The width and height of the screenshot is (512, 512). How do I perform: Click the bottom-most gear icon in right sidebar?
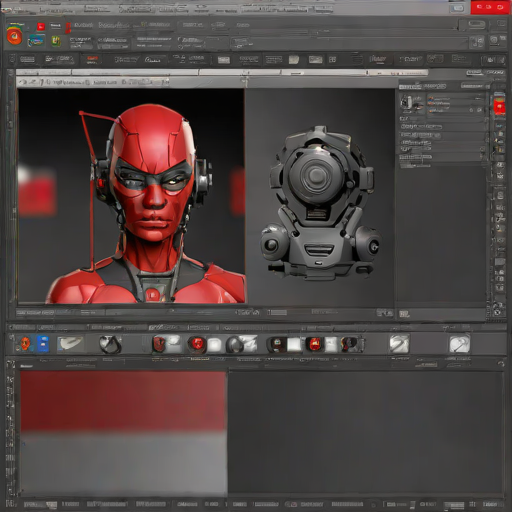tap(498, 312)
